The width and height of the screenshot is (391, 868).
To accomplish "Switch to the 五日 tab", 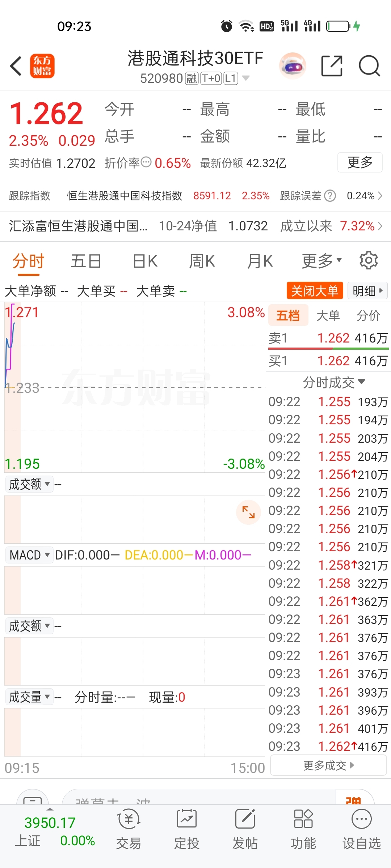I will coord(86,261).
